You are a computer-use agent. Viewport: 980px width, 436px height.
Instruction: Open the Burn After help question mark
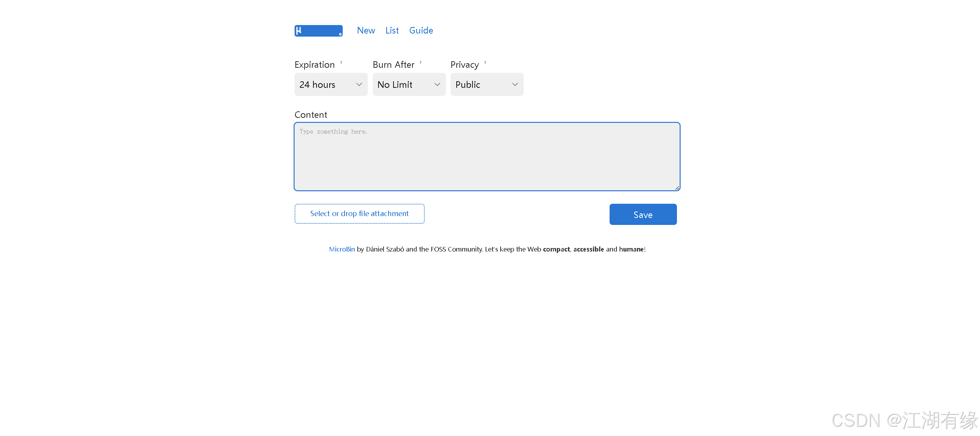(420, 62)
